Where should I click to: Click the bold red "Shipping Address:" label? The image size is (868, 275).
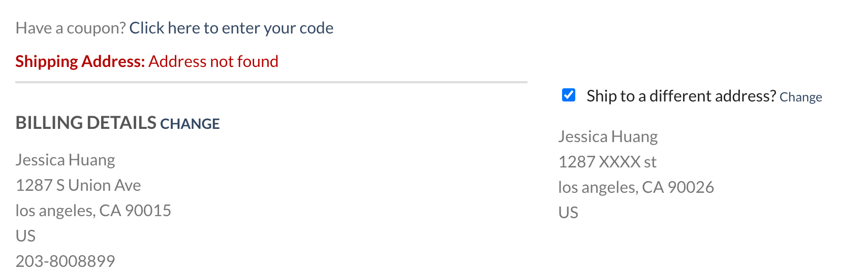80,61
